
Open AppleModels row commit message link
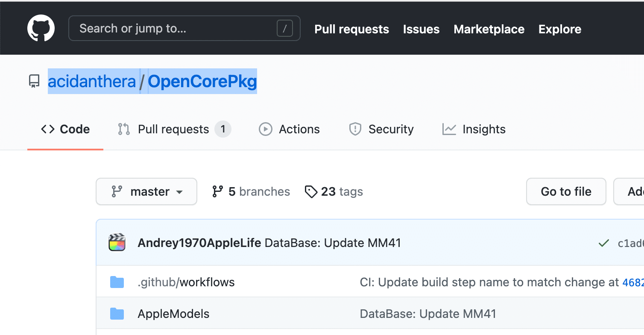coord(428,314)
